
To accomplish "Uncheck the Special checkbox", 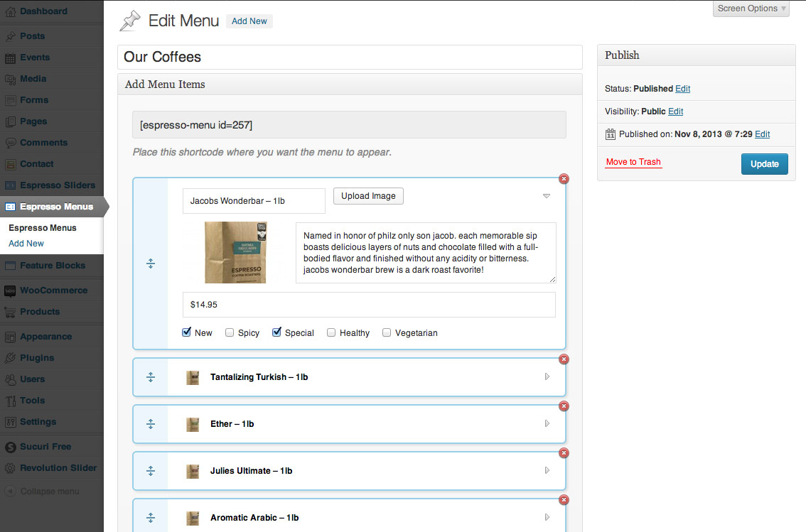I will coord(276,332).
